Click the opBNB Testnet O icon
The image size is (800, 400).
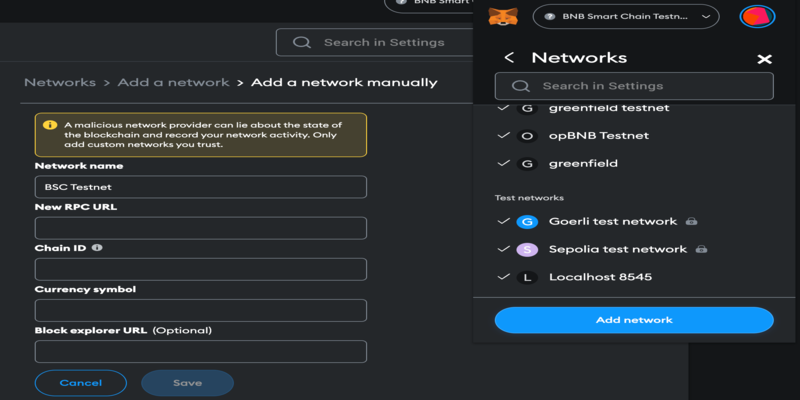(x=527, y=136)
